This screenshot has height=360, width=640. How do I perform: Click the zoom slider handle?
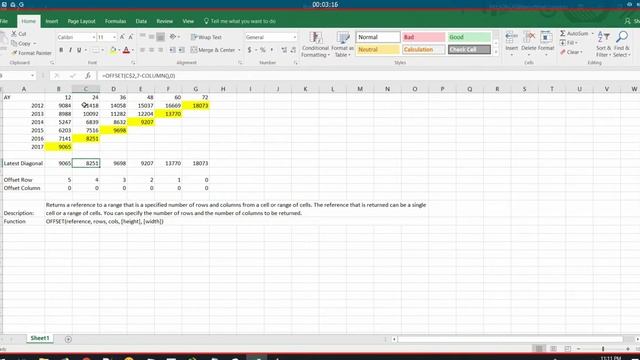[x=603, y=349]
